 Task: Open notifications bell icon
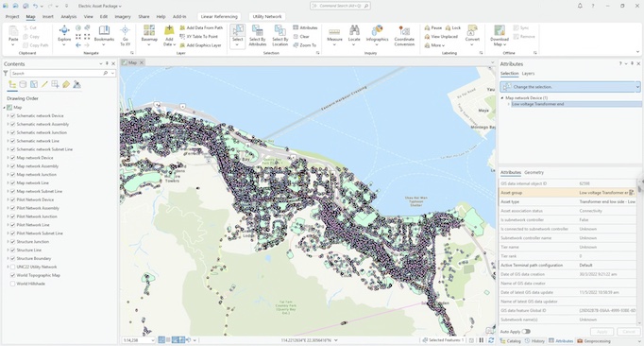580,6
